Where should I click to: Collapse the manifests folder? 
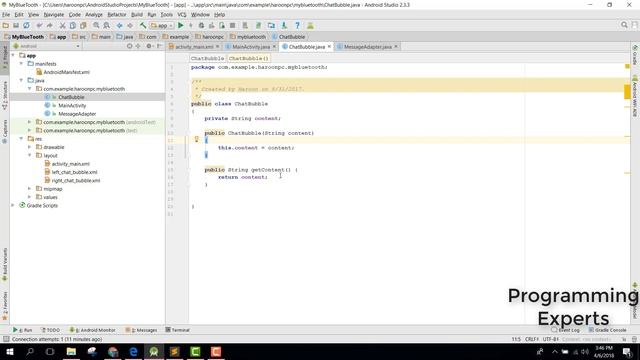21,64
